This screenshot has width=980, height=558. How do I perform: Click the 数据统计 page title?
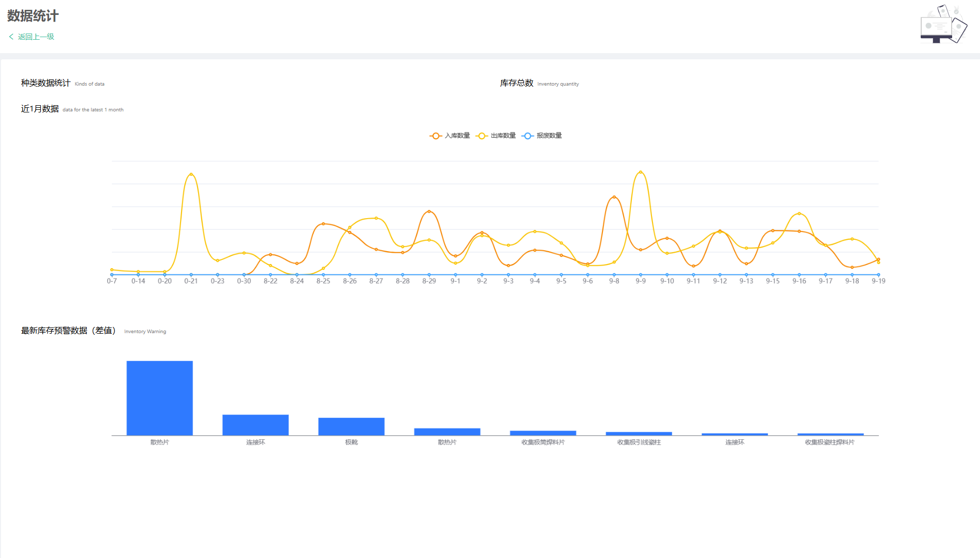click(x=33, y=16)
